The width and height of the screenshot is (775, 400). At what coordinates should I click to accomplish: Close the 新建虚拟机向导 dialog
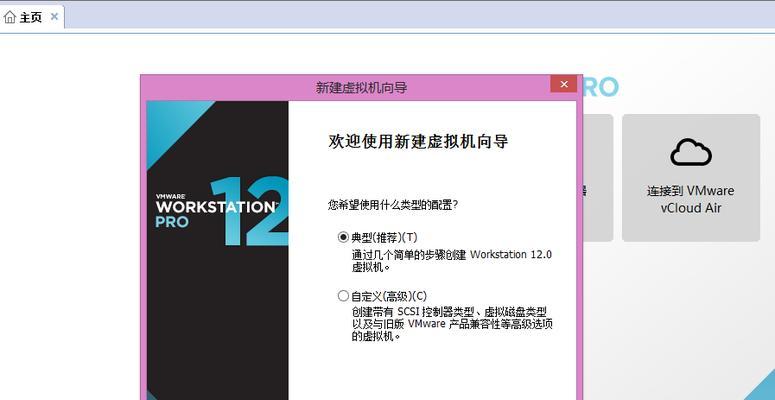tap(563, 84)
